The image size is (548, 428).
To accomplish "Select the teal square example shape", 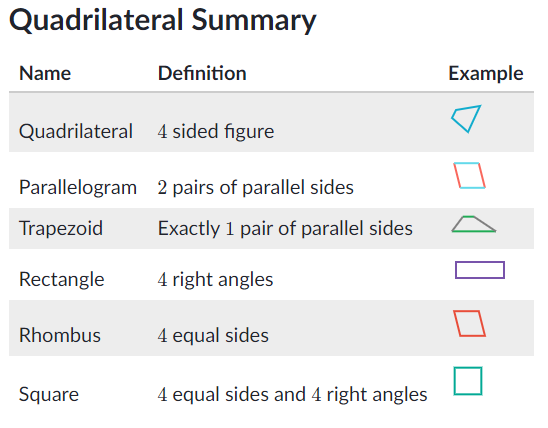I will pyautogui.click(x=468, y=381).
